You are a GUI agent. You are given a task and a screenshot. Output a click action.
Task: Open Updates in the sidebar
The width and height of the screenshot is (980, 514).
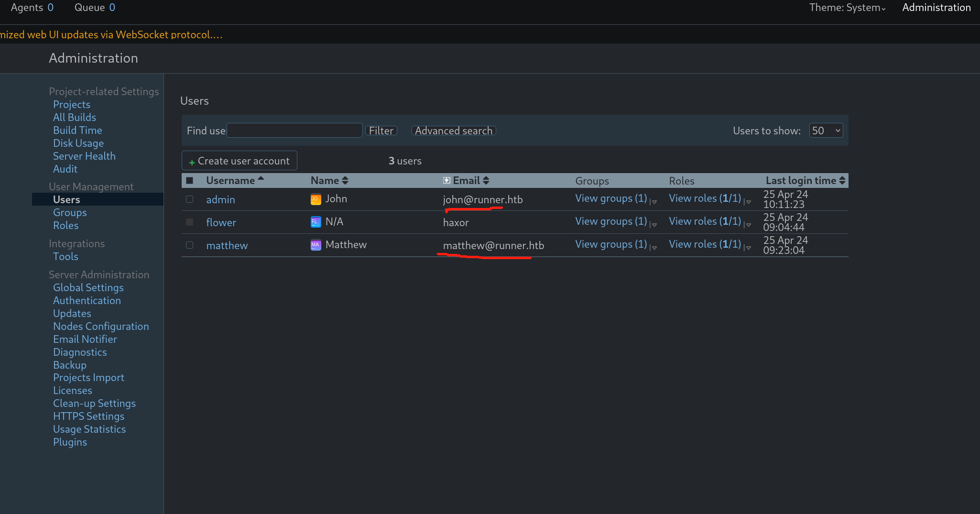[72, 313]
